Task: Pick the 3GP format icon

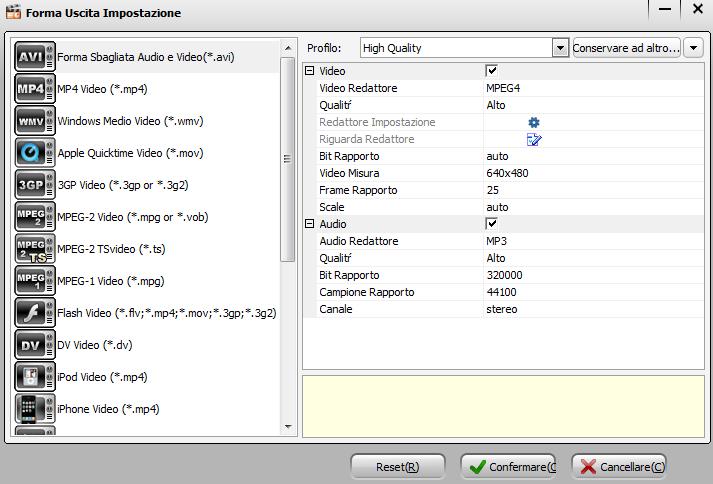Action: coord(35,185)
